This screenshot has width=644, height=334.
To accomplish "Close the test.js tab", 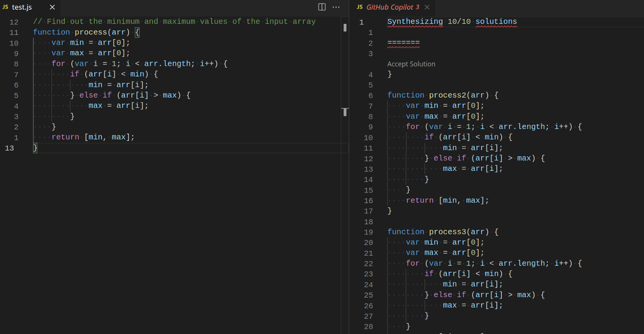I will click(x=52, y=7).
